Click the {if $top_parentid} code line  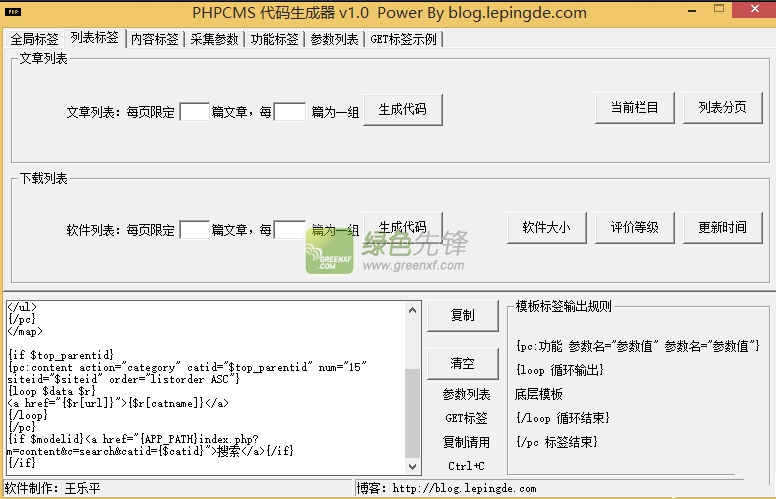(61, 355)
